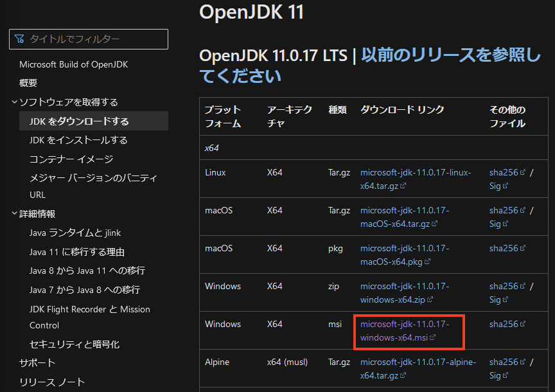Open Java 8 から Java 11 への移行
The image size is (555, 392).
tap(87, 271)
